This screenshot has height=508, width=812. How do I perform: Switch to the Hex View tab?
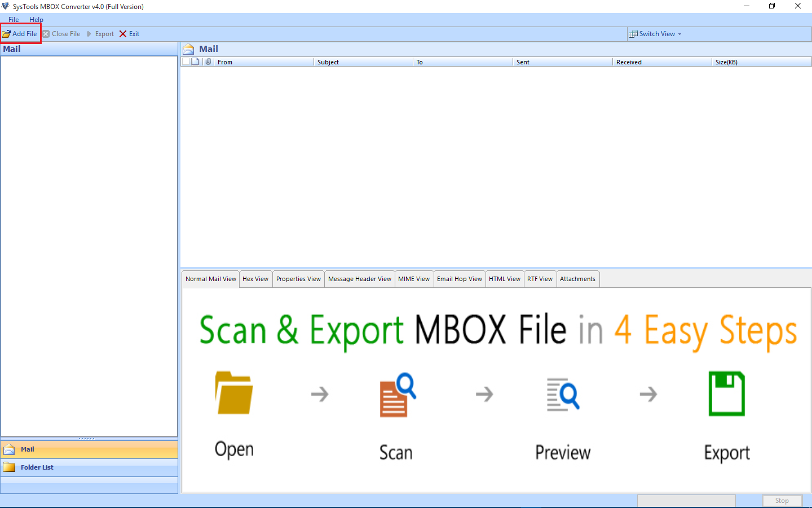pos(255,279)
